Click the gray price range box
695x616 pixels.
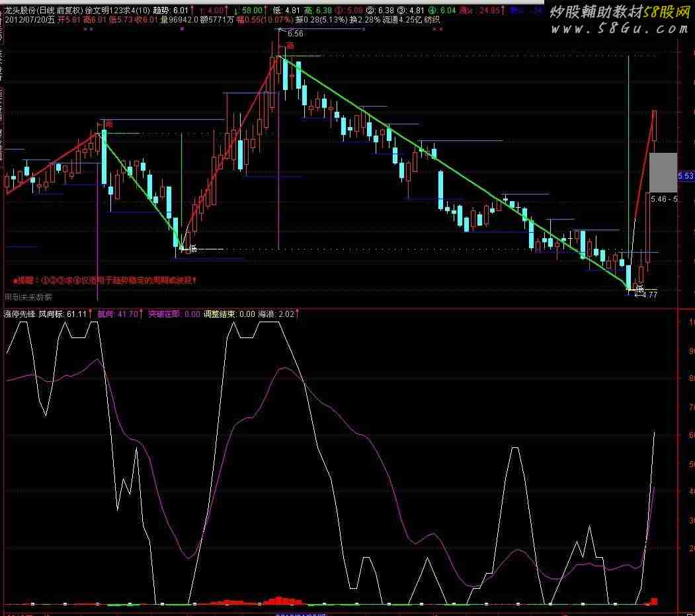[x=663, y=172]
